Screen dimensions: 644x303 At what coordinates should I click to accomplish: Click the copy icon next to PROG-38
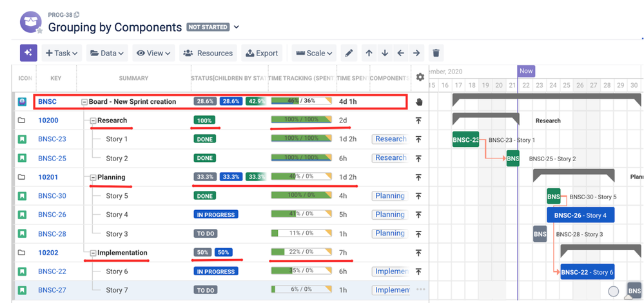(x=77, y=15)
